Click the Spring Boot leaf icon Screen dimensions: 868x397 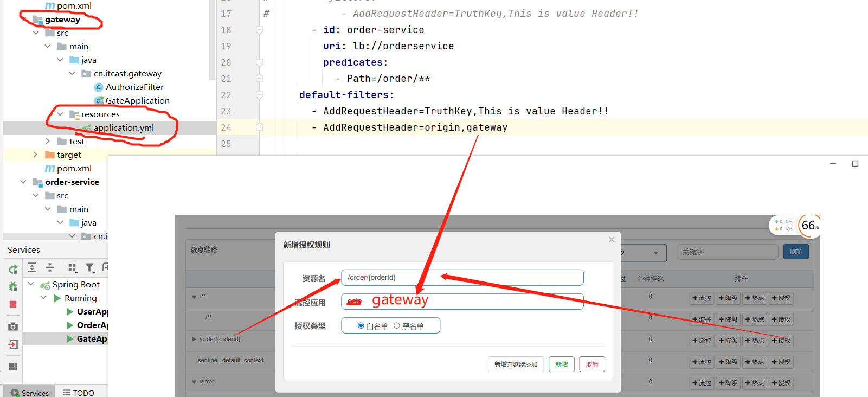coord(45,285)
